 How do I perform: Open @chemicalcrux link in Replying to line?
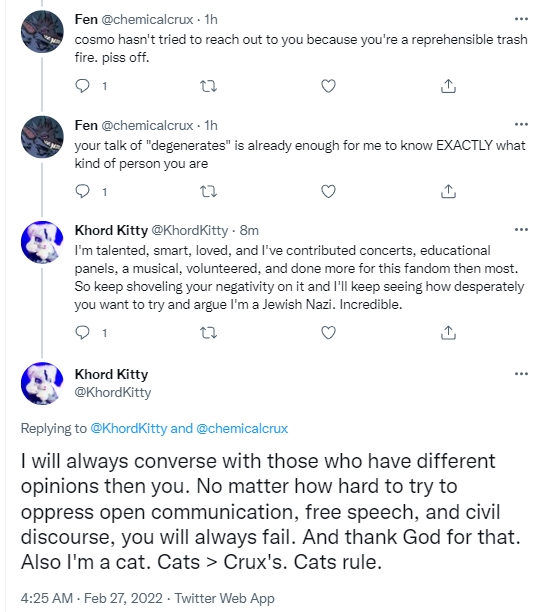pos(242,428)
